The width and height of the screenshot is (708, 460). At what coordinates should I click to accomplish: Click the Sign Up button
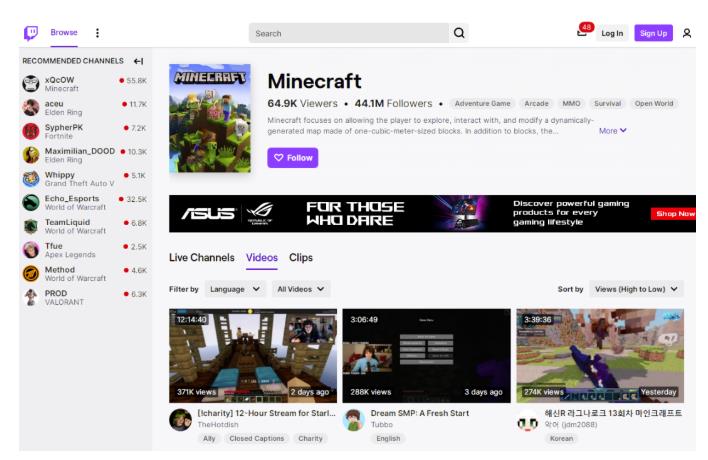pos(653,33)
